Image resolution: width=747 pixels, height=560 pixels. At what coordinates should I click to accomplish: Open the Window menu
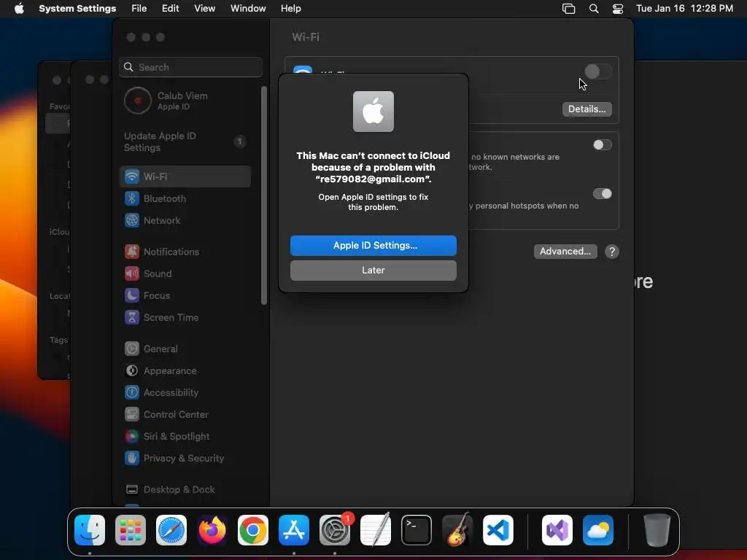click(x=248, y=9)
